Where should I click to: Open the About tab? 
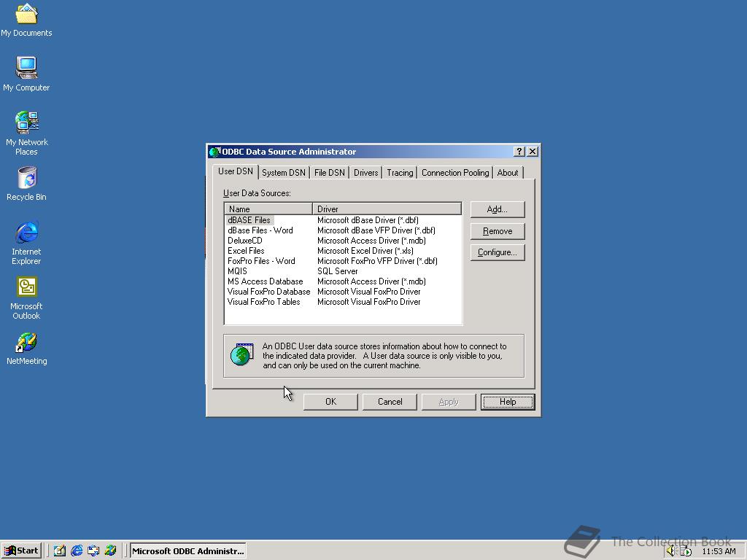click(x=508, y=173)
